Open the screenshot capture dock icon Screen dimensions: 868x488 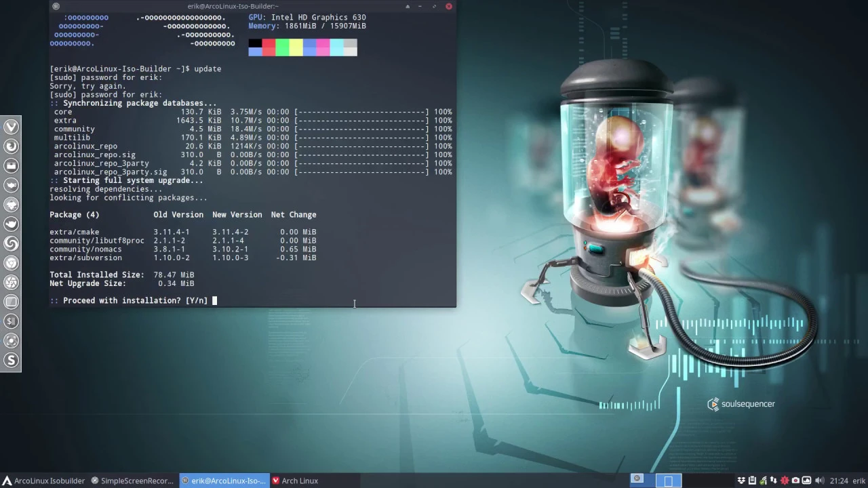click(11, 341)
